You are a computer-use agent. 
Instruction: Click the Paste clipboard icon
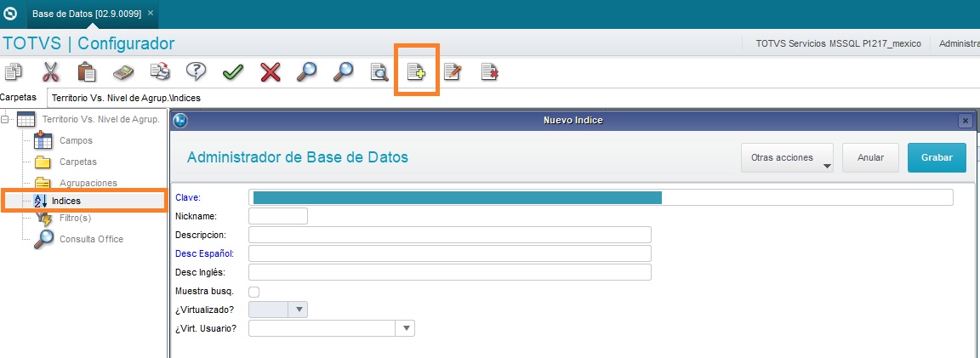87,72
